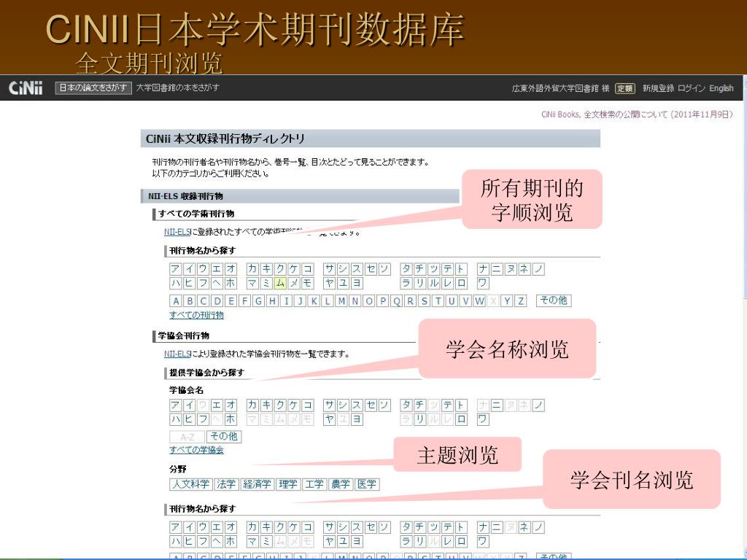
Task: Choose letter W in the alphabet index
Action: tap(480, 301)
